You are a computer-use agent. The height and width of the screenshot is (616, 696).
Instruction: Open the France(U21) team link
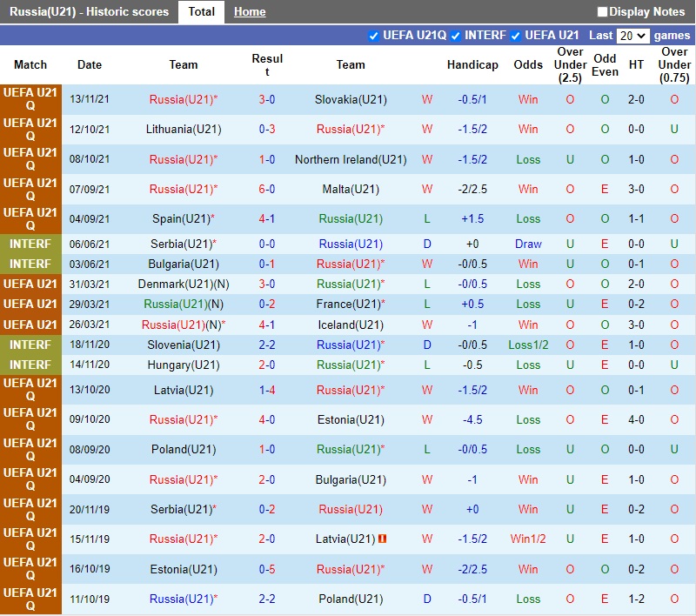(x=349, y=305)
